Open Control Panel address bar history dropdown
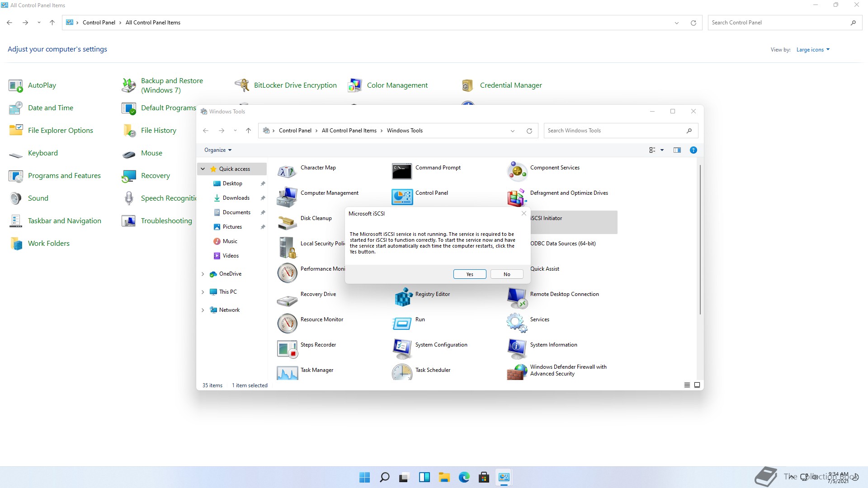The image size is (868, 488). point(677,23)
